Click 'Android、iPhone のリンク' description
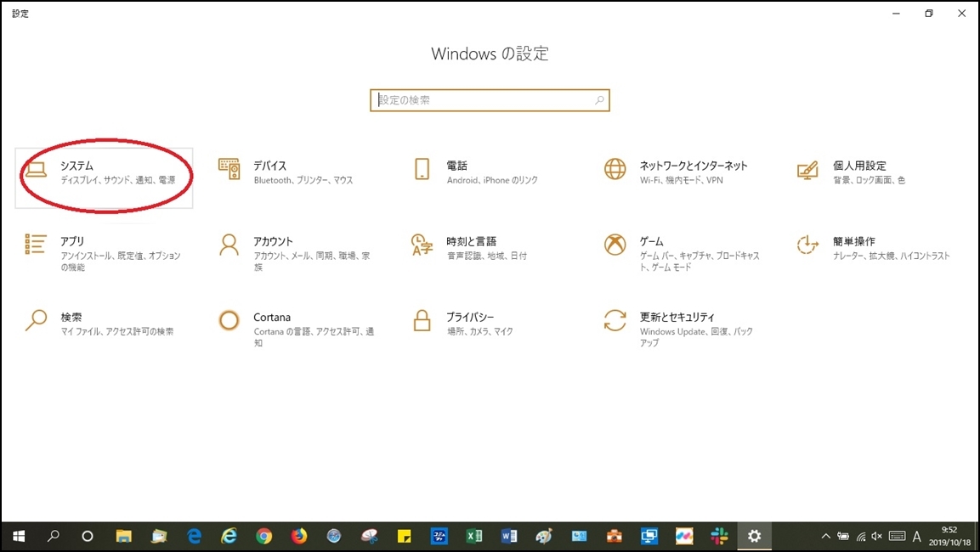980x552 pixels. tap(492, 180)
